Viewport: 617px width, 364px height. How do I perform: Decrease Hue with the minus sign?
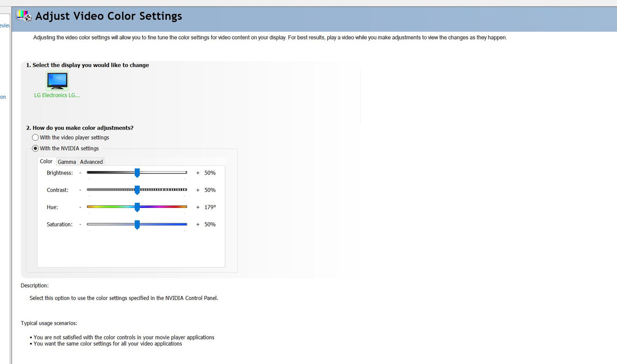[x=80, y=207]
